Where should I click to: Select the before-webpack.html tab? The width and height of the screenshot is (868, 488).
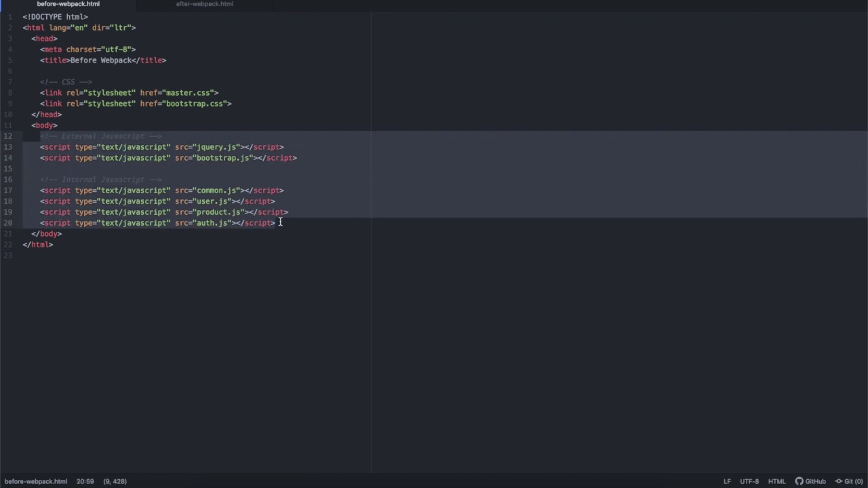(x=68, y=4)
